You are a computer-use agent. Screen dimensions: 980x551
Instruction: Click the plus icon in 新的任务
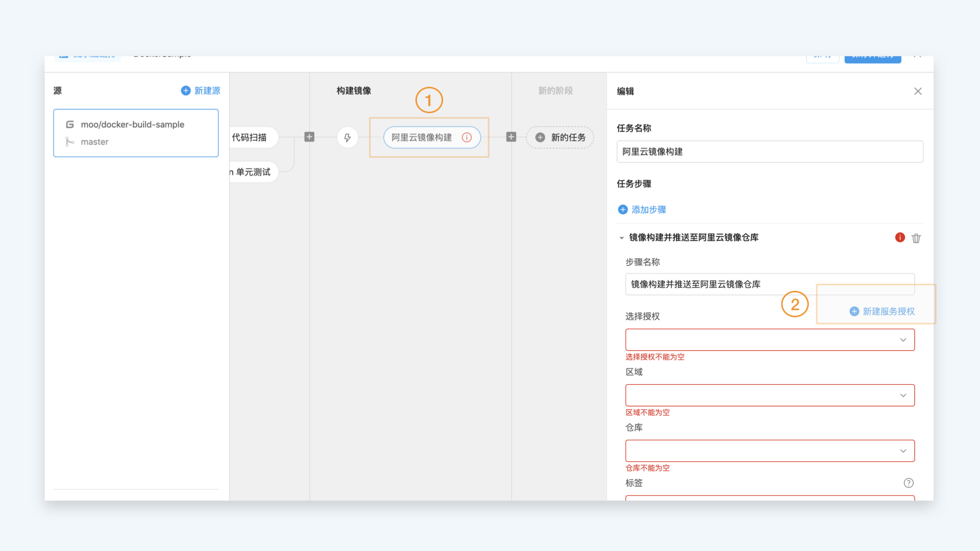[x=540, y=137]
